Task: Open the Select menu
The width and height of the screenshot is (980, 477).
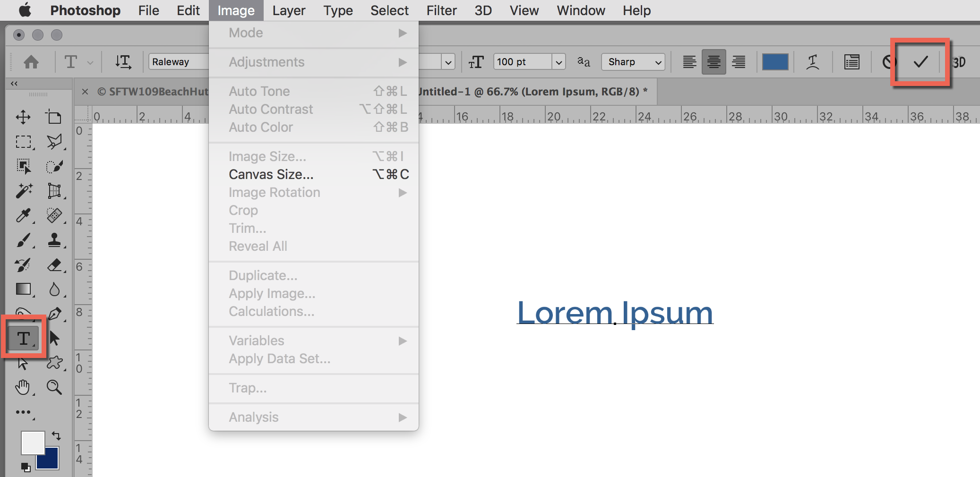Action: coord(389,10)
